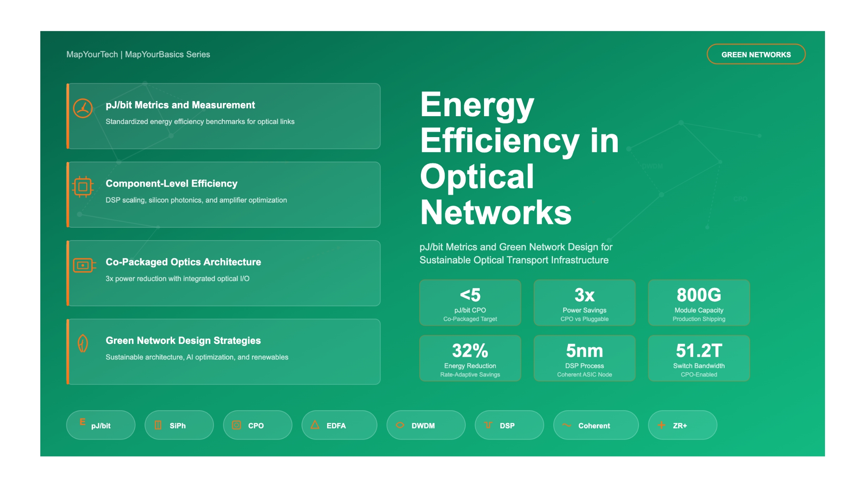This screenshot has width=868, height=488.
Task: Open the 5nm DSP Process stat card
Action: pyautogui.click(x=584, y=359)
